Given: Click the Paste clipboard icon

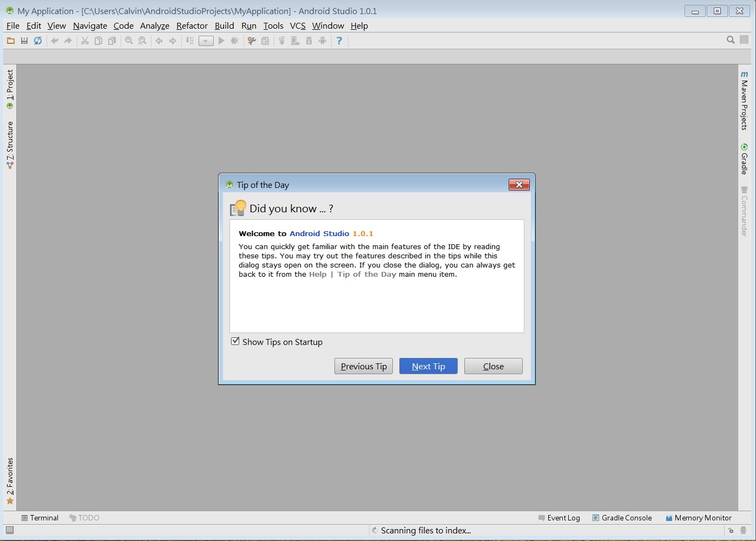Looking at the screenshot, I should click(112, 41).
